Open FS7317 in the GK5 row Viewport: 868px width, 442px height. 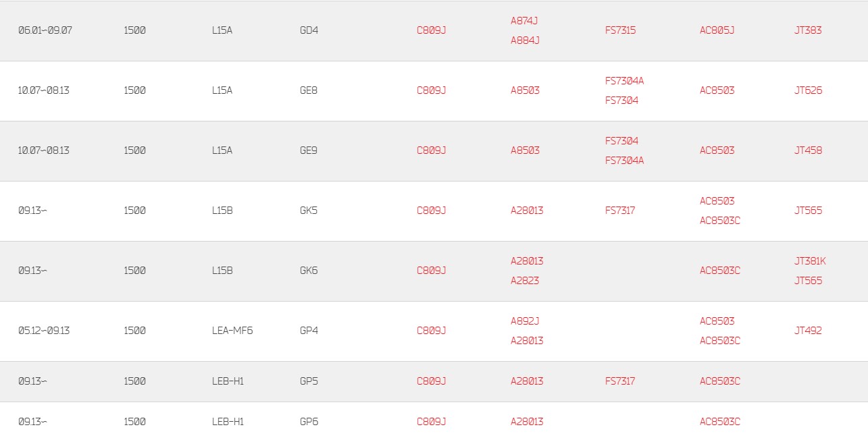tap(620, 211)
